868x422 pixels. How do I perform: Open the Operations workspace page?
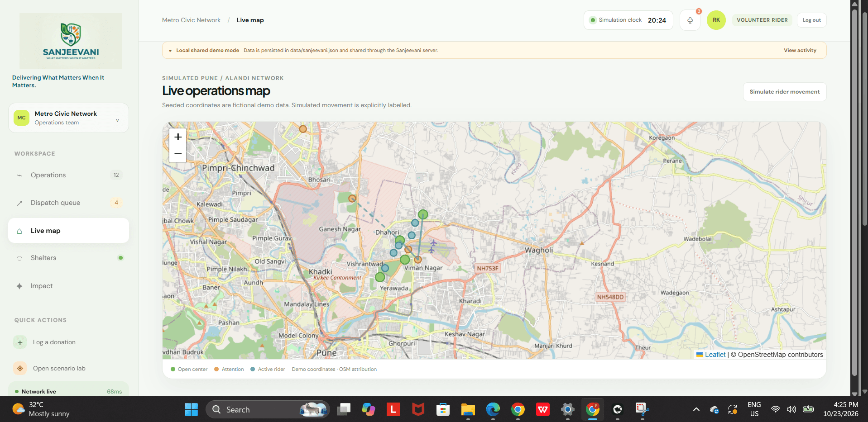(x=68, y=175)
